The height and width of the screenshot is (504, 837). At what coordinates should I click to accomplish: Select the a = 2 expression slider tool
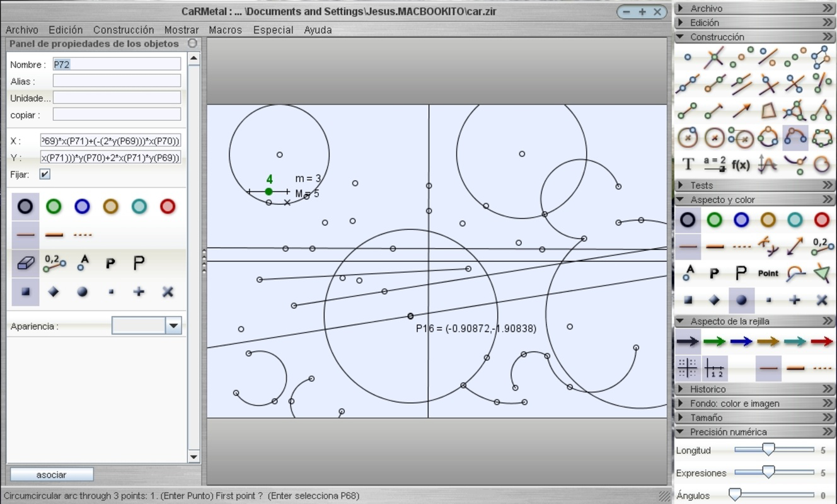click(714, 164)
